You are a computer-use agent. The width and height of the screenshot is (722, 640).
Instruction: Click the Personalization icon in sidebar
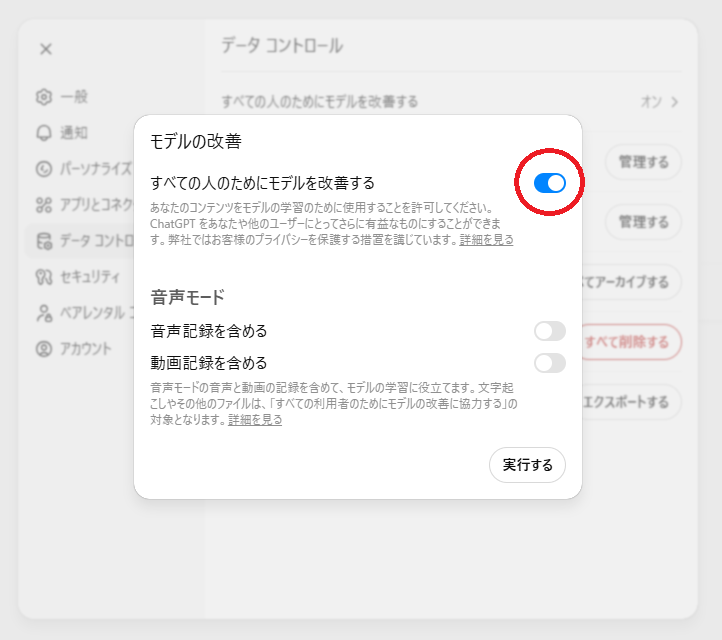[43, 168]
